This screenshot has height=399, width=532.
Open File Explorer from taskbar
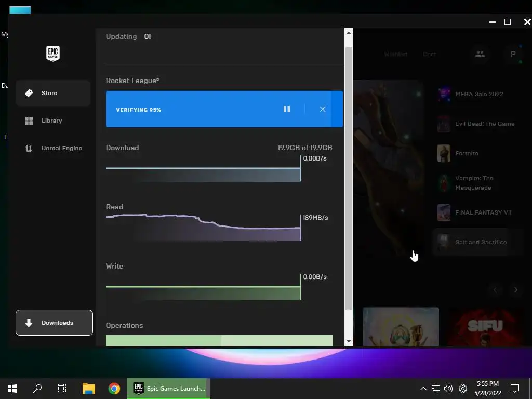89,389
